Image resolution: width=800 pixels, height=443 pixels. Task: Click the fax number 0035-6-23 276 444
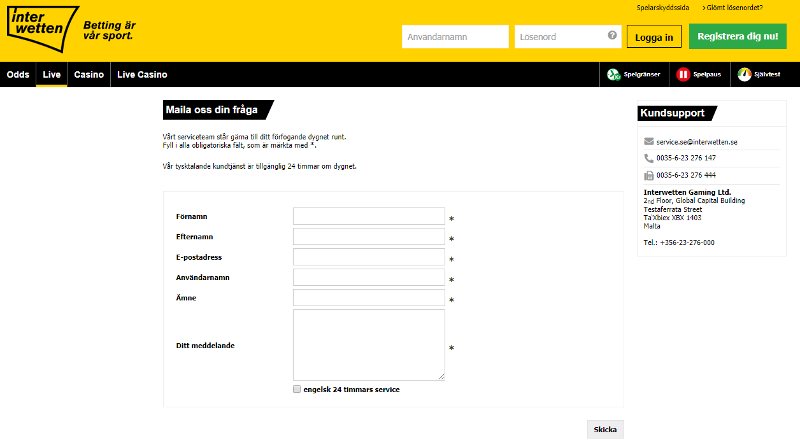[686, 175]
